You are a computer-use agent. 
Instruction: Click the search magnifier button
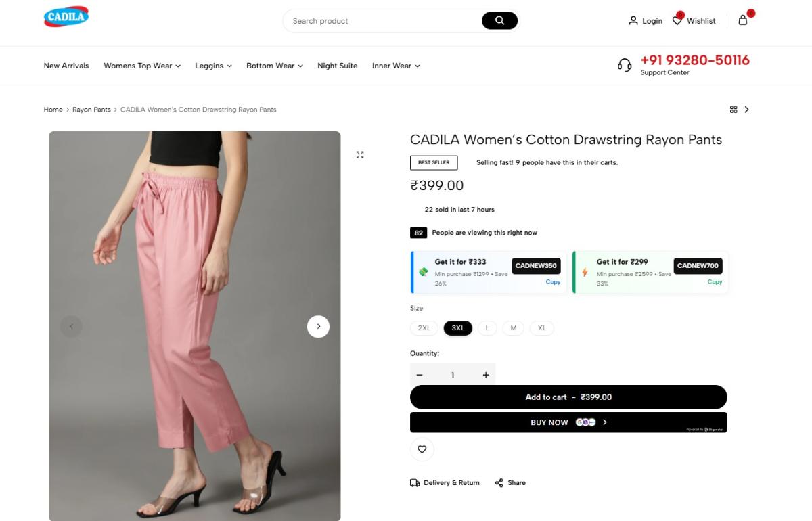pyautogui.click(x=499, y=21)
